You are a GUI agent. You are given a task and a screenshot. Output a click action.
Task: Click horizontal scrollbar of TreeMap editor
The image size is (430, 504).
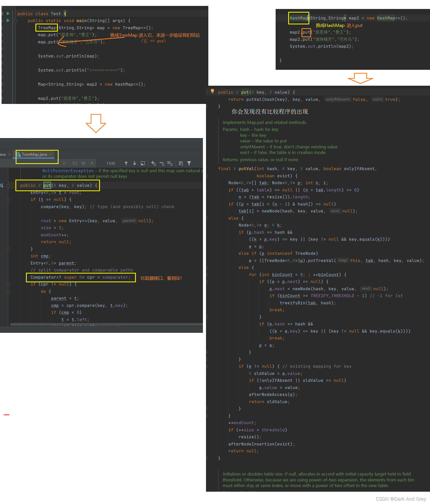click(x=106, y=324)
